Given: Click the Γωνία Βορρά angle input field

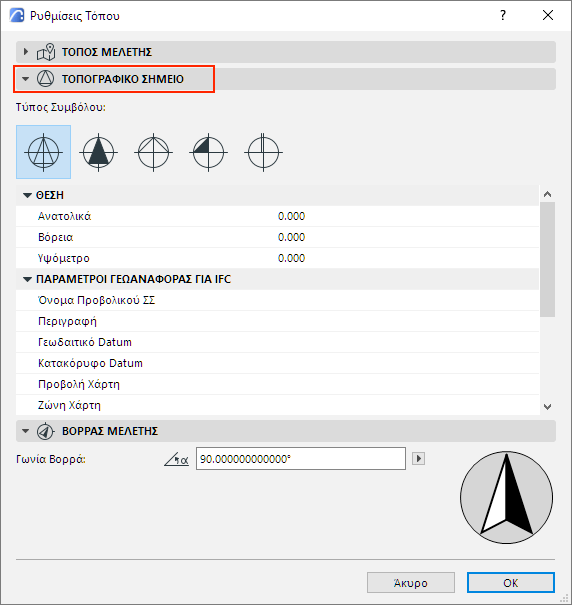Looking at the screenshot, I should coord(301,459).
